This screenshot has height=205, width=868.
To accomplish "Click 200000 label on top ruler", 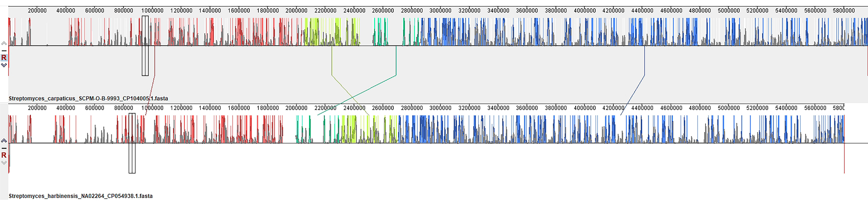I will 37,10.
